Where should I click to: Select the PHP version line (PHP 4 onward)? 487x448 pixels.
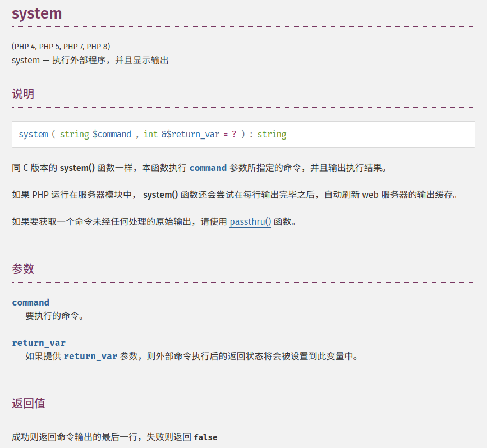[60, 47]
